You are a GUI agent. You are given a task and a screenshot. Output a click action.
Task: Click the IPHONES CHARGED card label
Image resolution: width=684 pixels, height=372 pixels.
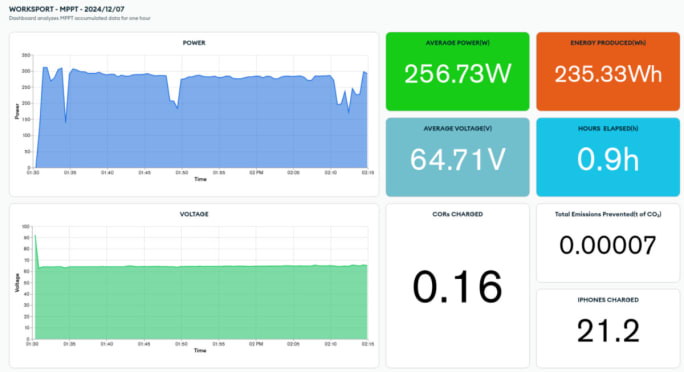click(608, 300)
